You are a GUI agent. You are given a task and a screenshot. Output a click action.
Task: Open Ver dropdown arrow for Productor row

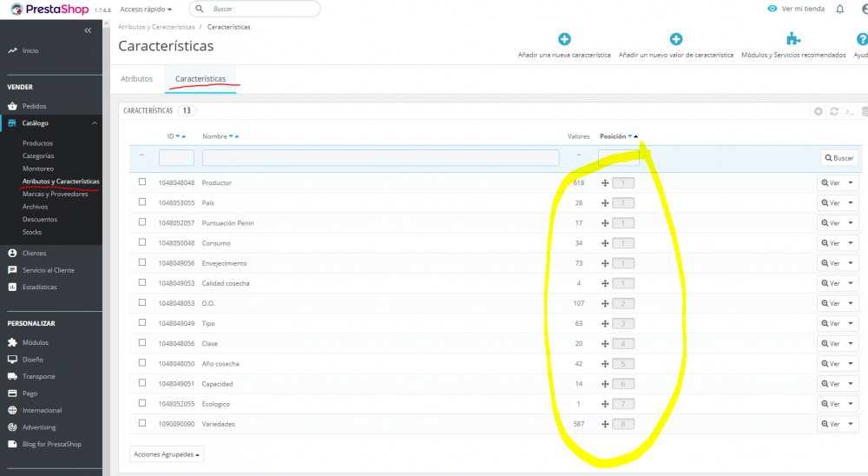(851, 183)
